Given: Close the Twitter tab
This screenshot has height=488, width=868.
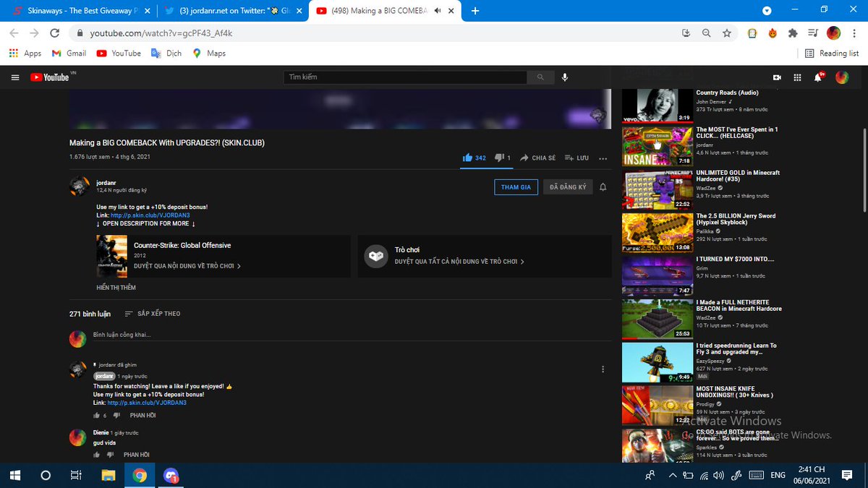Looking at the screenshot, I should click(x=299, y=11).
